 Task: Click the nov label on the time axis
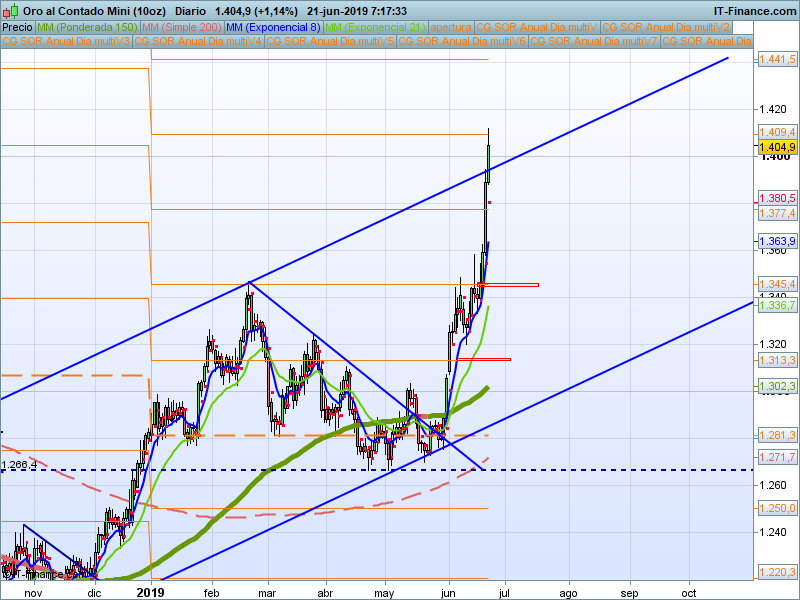point(33,593)
